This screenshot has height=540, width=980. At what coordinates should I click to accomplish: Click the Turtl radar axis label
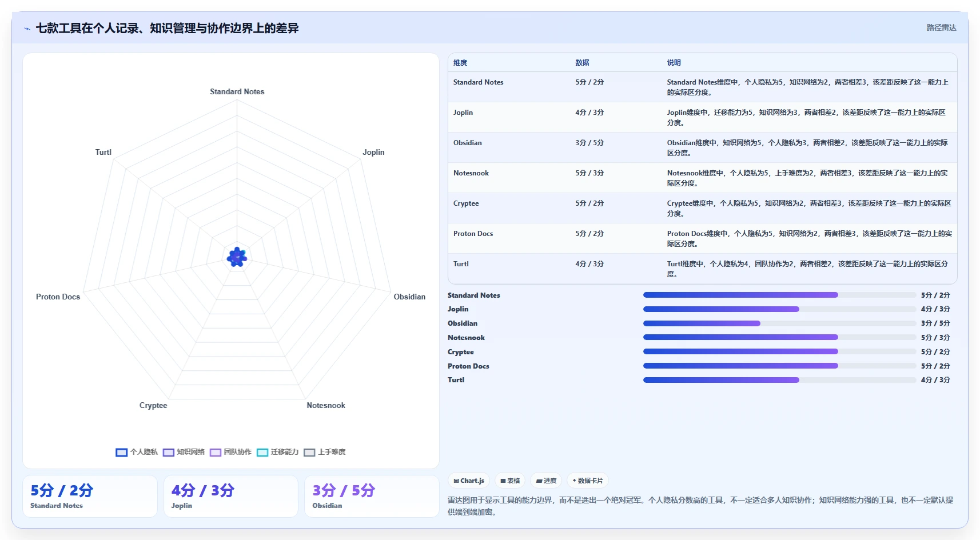click(x=103, y=152)
